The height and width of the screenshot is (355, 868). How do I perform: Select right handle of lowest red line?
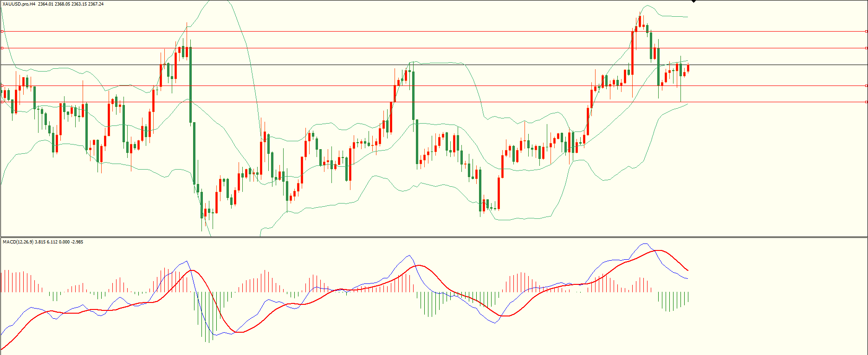coord(866,102)
